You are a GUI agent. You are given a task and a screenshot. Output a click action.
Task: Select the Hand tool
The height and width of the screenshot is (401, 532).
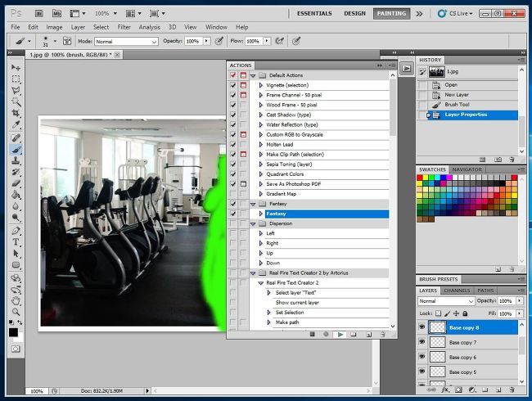tap(16, 300)
